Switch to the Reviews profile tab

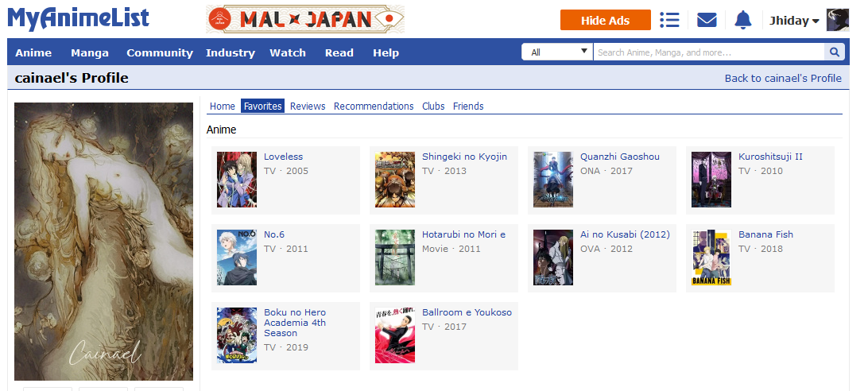pos(308,106)
